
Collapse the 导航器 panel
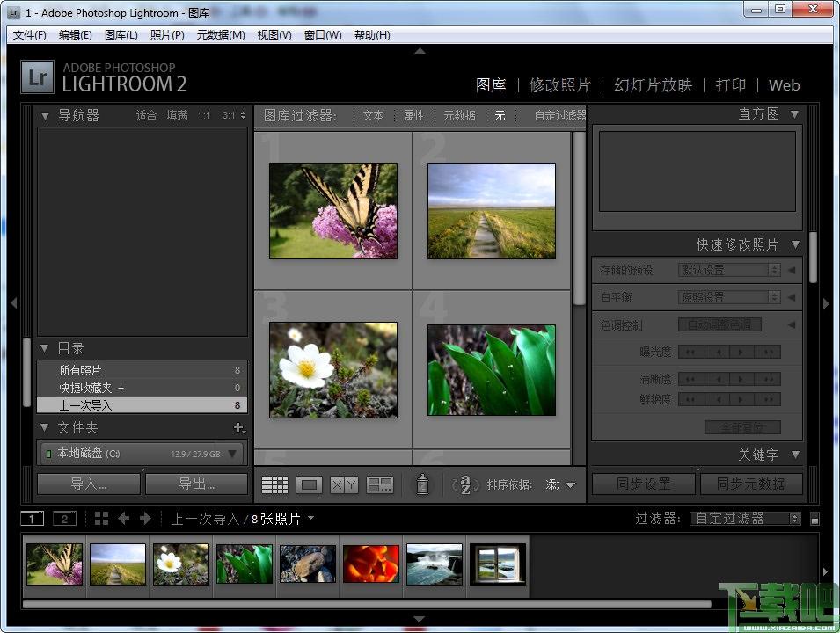tap(46, 115)
